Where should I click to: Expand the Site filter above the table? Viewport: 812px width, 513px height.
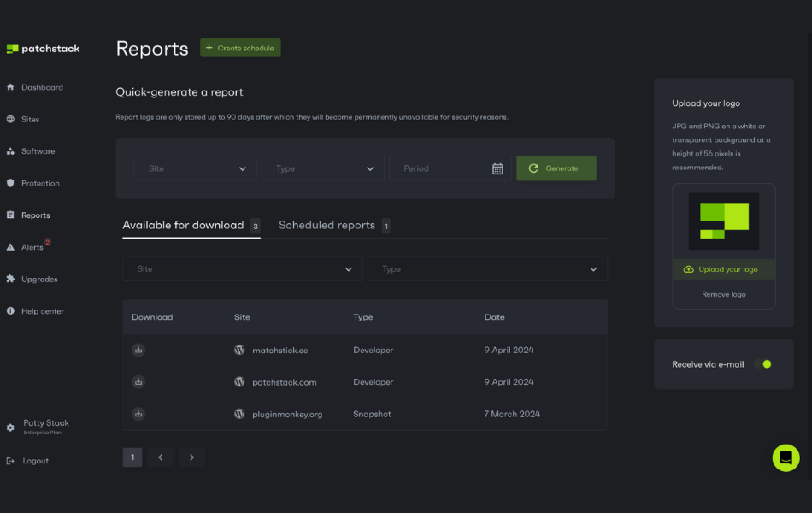coord(242,269)
